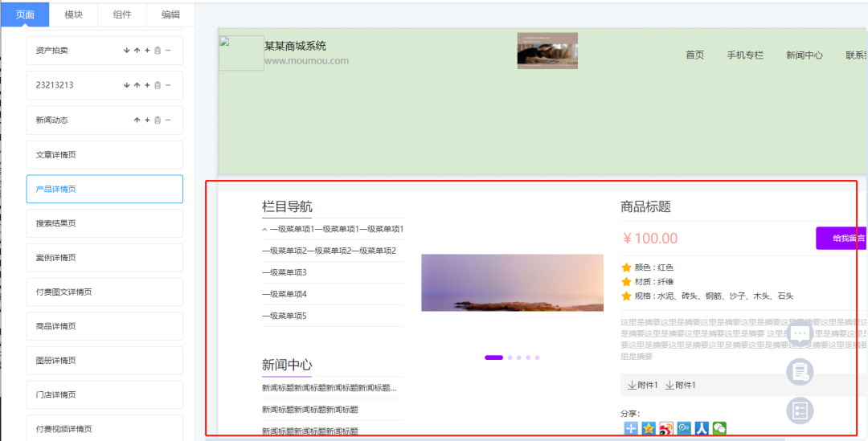
Task: Open 首页 in the site navigation
Action: (694, 55)
